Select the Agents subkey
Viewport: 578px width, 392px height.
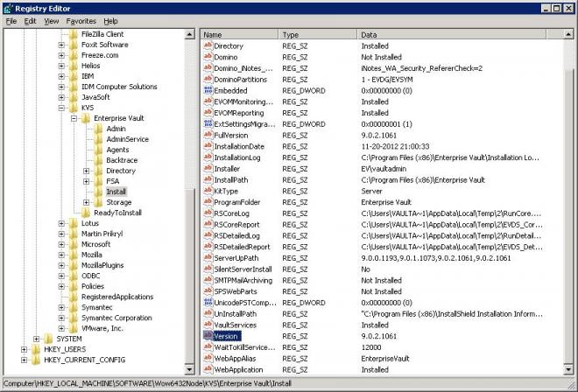point(117,150)
